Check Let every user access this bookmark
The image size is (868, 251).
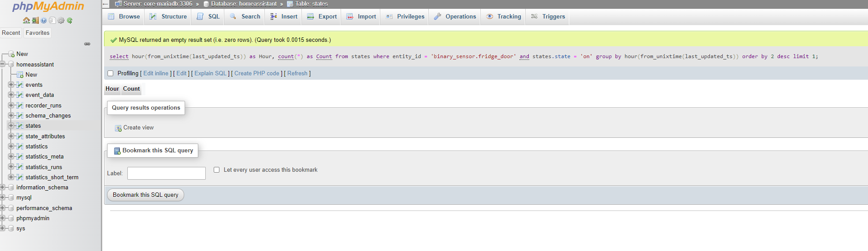pyautogui.click(x=217, y=170)
